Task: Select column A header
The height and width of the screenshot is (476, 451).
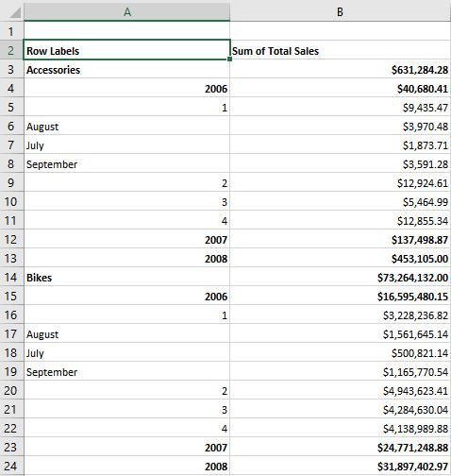Action: [126, 12]
